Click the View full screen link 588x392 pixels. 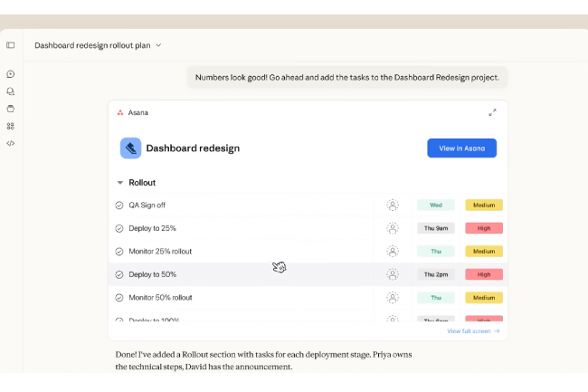point(472,331)
